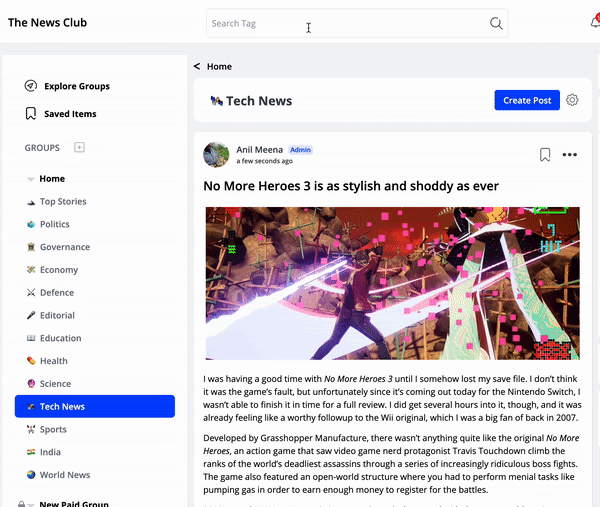Click Tech News header emoji icon
Image resolution: width=600 pixels, height=507 pixels.
pyautogui.click(x=217, y=101)
